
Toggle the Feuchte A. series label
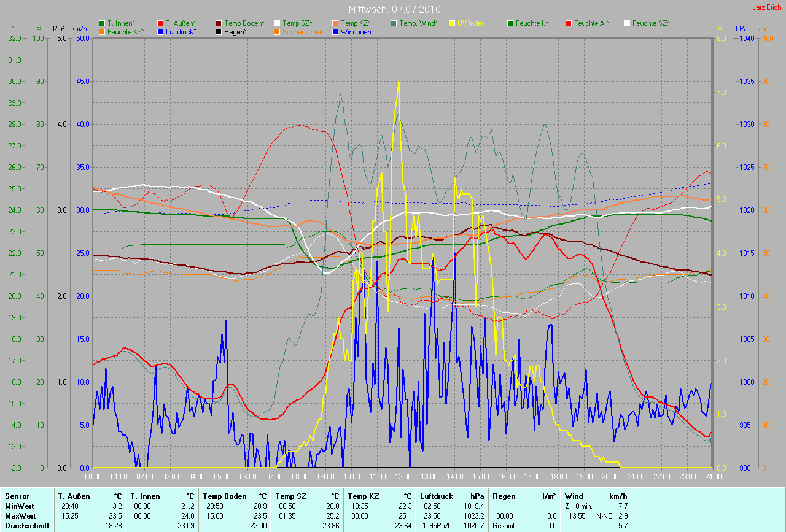pyautogui.click(x=591, y=23)
